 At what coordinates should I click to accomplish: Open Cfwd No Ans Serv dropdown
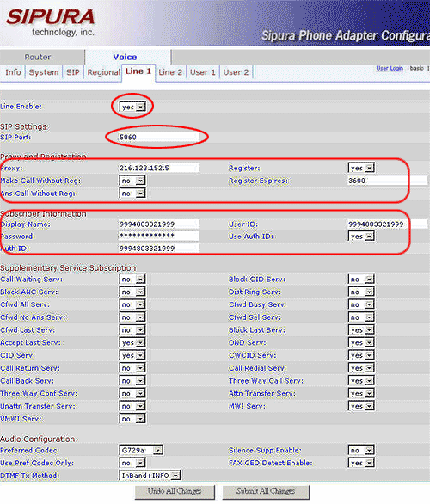click(x=132, y=317)
